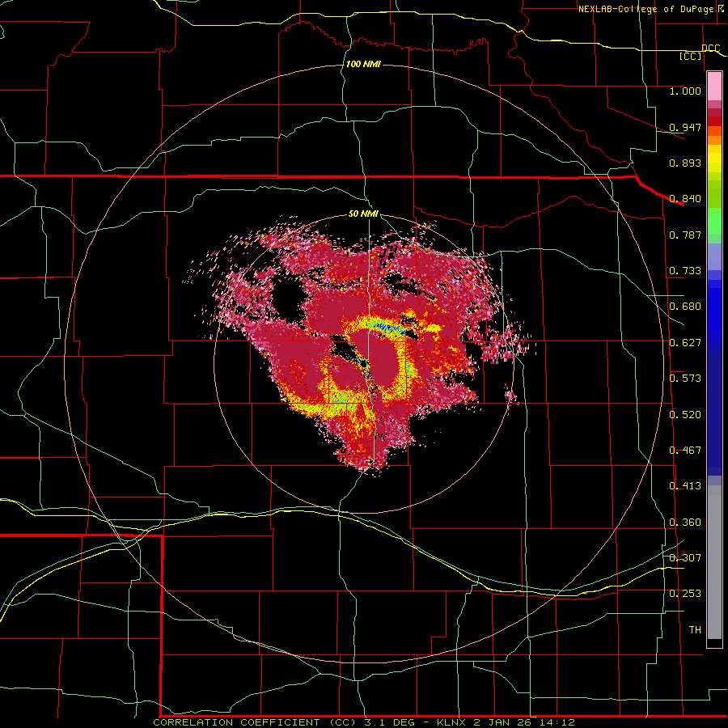Click the 0.947 scale value

[685, 127]
